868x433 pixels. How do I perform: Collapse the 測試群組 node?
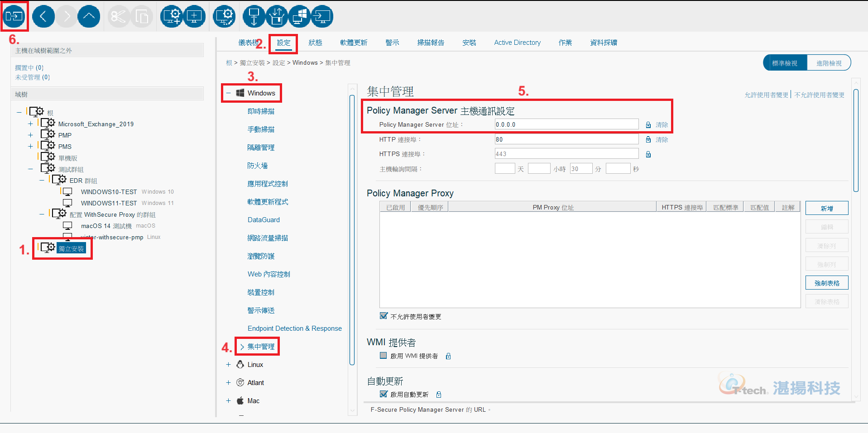click(x=30, y=169)
